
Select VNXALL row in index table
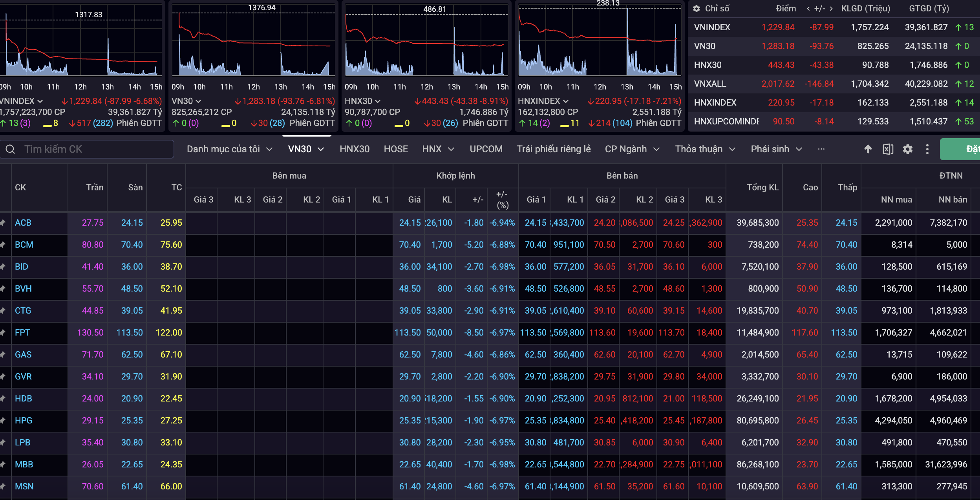[x=834, y=84]
